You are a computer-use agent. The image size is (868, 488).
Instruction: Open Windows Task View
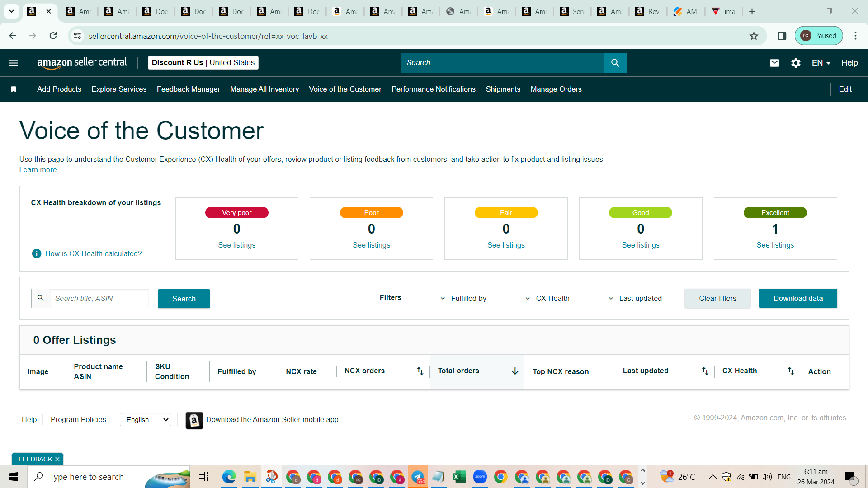[x=203, y=477]
